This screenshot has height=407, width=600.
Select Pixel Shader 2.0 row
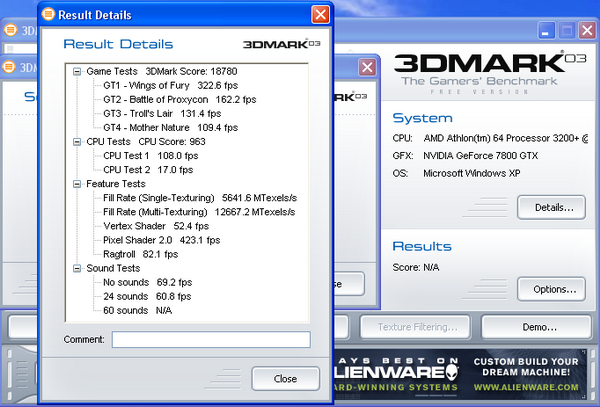click(x=161, y=240)
